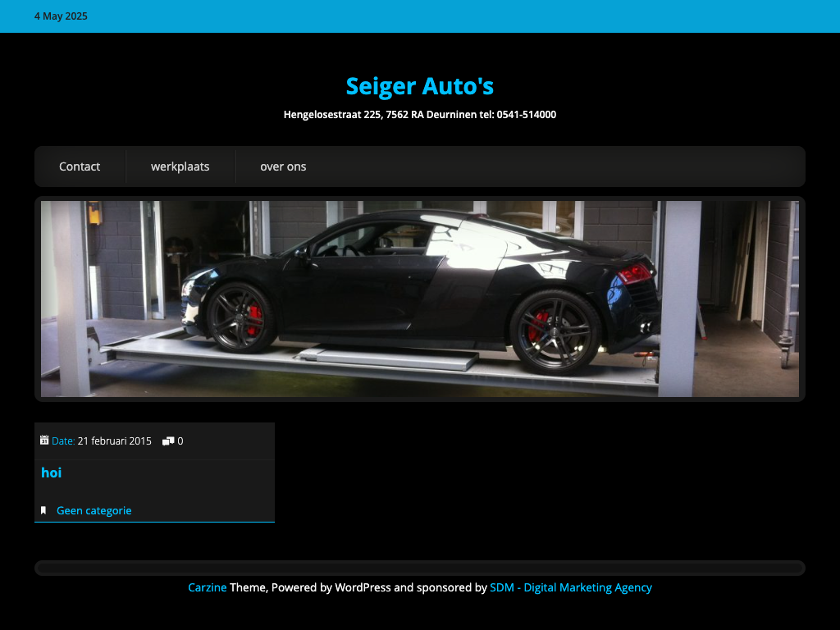This screenshot has height=630, width=840.
Task: Visit SDM - Digital Marketing Agency link
Action: pos(570,587)
